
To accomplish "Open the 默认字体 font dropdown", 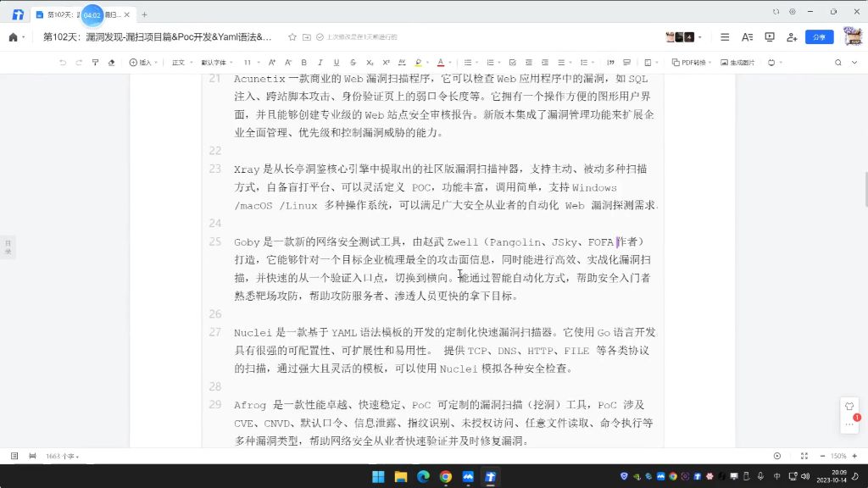I will pos(216,63).
